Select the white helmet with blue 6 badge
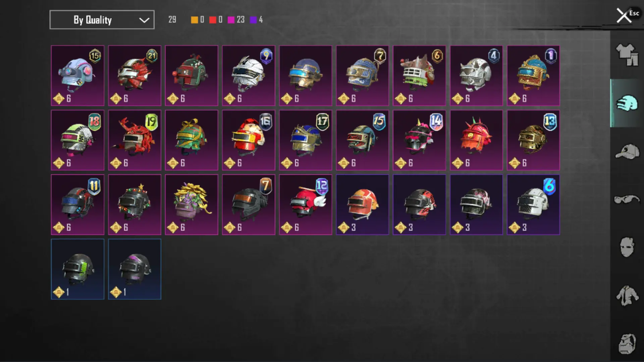 point(533,204)
